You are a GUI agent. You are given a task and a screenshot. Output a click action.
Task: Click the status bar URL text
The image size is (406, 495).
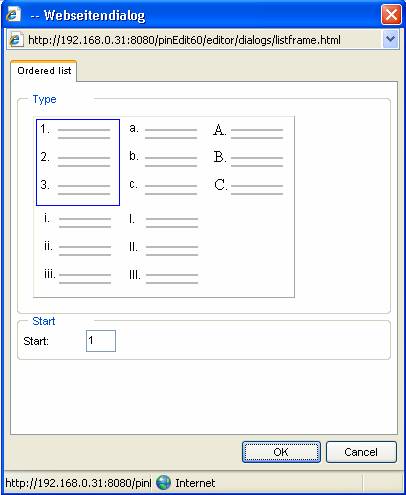click(78, 483)
